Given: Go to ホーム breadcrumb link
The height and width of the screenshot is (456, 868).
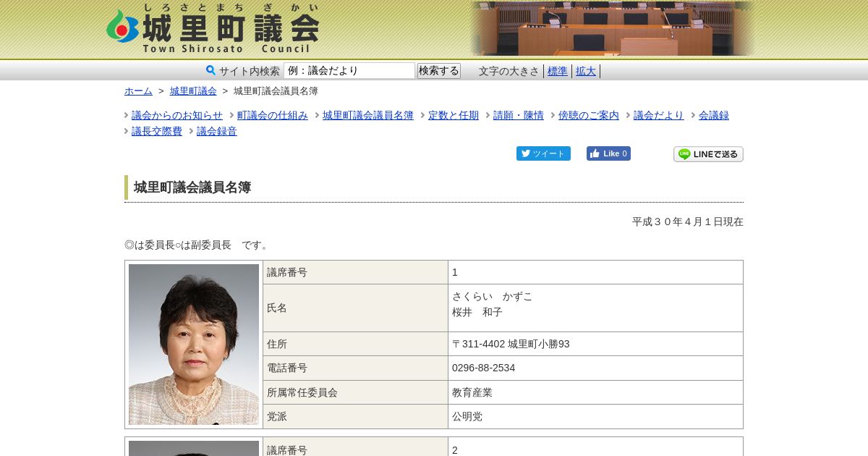Looking at the screenshot, I should coord(138,91).
